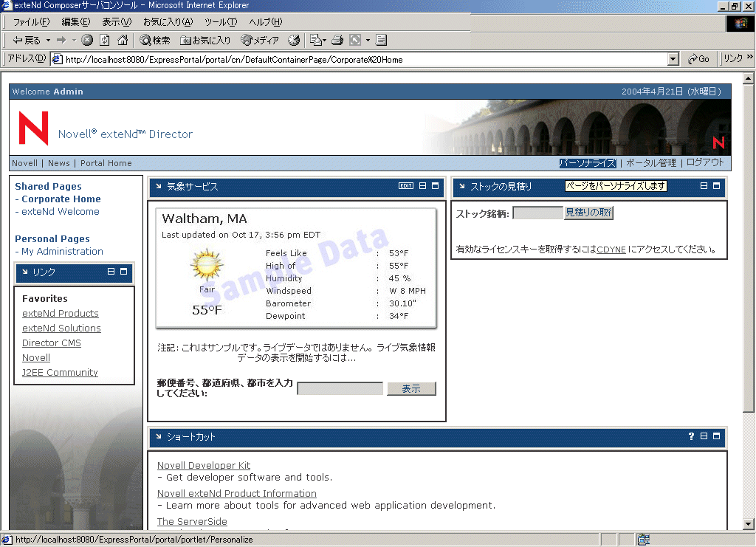This screenshot has height=547, width=756.
Task: Open help icon on shortcut portlet
Action: pos(691,436)
